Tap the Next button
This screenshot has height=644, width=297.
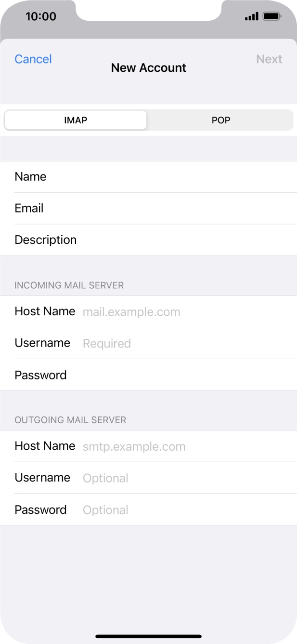[269, 59]
